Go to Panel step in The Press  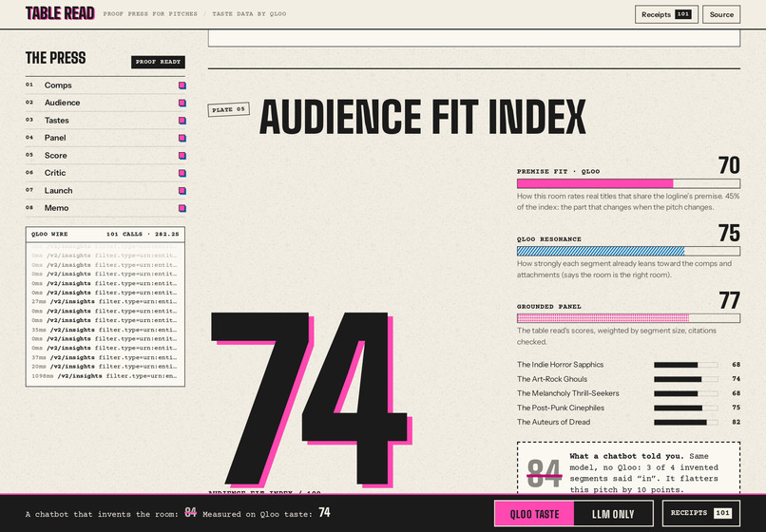[105, 138]
